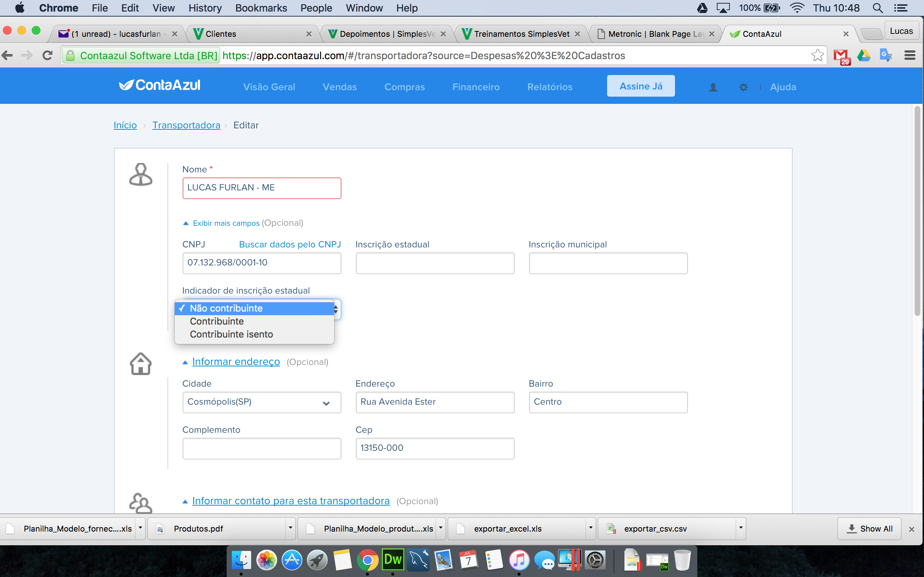This screenshot has height=577, width=924.
Task: Reload the page with the refresh icon
Action: pyautogui.click(x=47, y=55)
